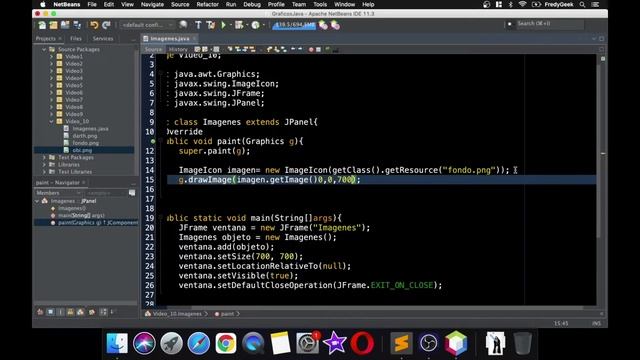Switch to History editor view

(x=178, y=49)
